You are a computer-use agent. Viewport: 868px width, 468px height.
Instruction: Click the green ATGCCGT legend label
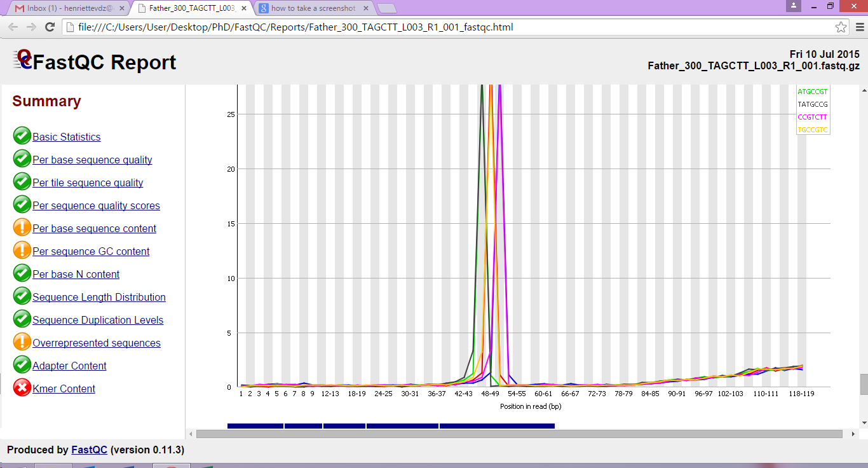[x=813, y=92]
